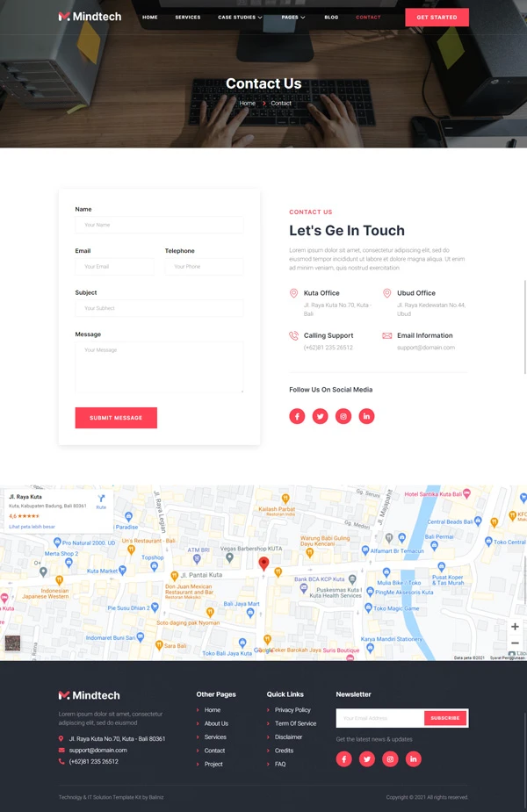Viewport: 527px width, 812px height.
Task: Click footer phone icon
Action: [x=61, y=761]
